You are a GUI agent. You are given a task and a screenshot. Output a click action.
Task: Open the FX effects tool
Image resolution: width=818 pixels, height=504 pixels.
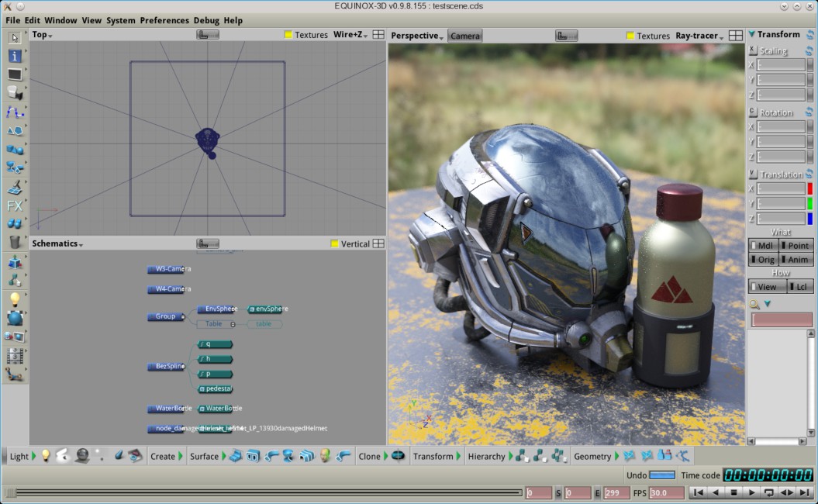click(15, 205)
